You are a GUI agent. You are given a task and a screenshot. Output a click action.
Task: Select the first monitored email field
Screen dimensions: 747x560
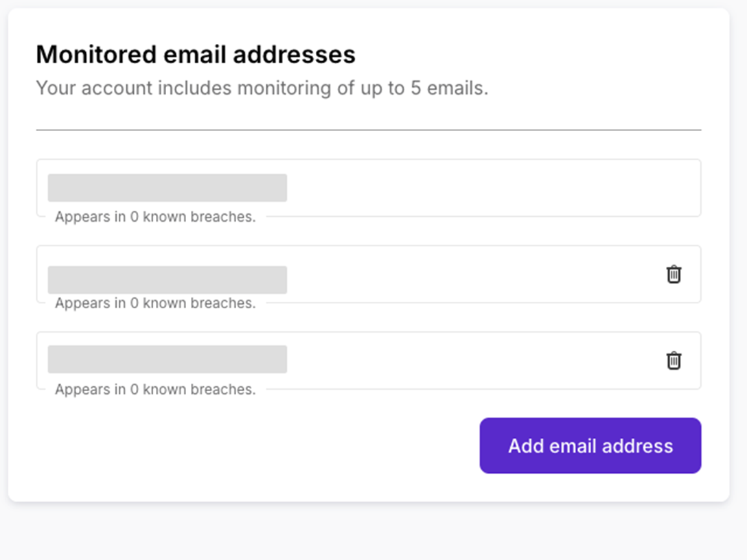coord(167,187)
